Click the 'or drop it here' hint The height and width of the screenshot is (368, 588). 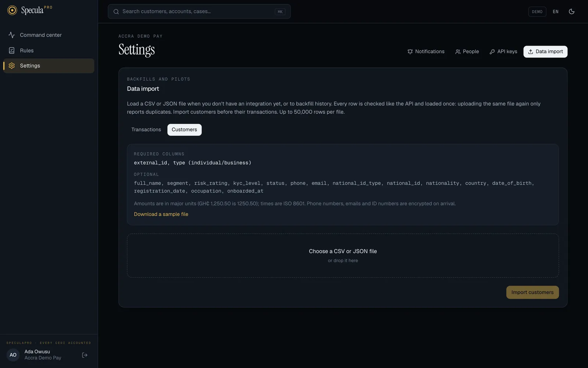point(343,261)
